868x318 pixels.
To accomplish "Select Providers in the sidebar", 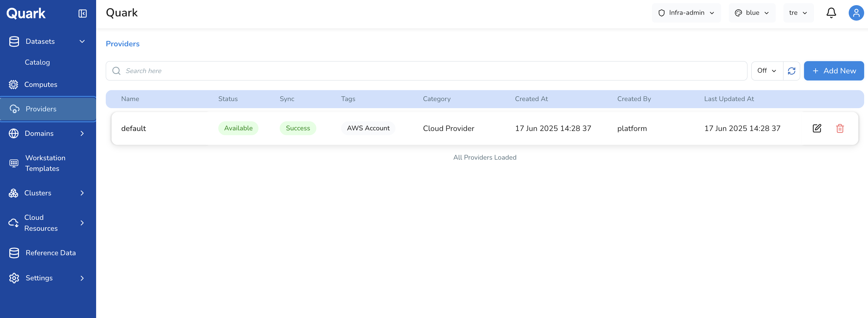I will (48, 109).
